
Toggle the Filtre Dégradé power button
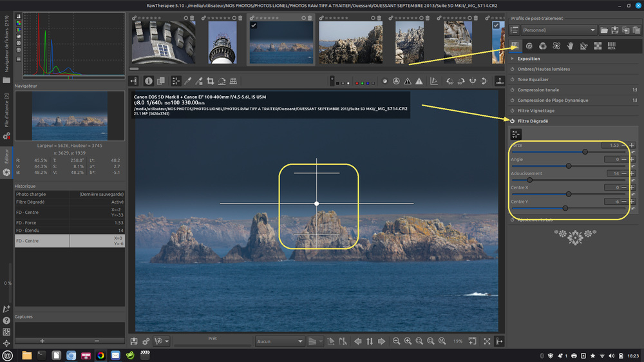[x=512, y=121]
